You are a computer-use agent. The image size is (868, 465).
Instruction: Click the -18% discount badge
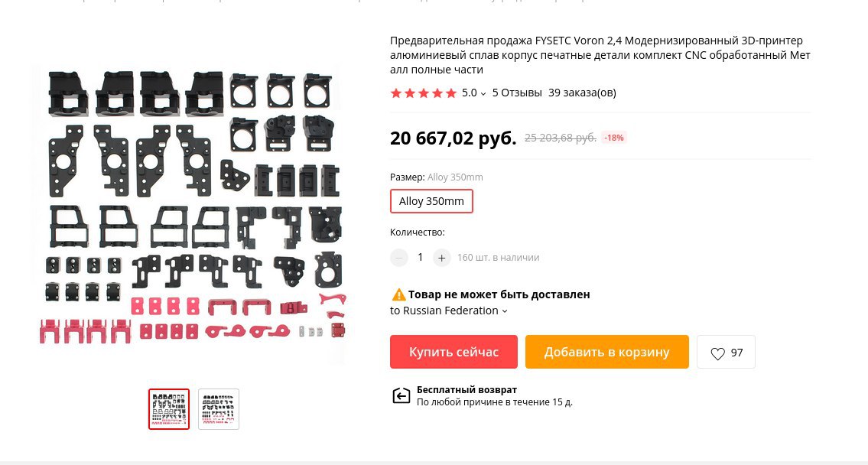coord(614,138)
